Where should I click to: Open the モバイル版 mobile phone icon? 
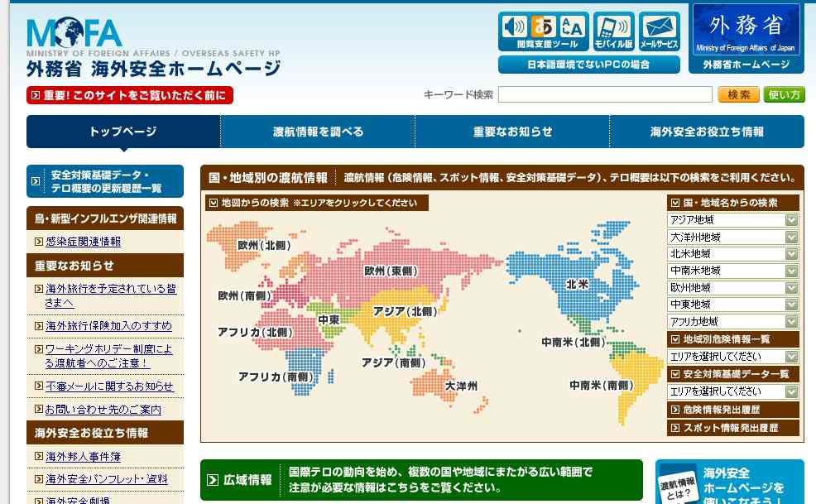coord(613,32)
